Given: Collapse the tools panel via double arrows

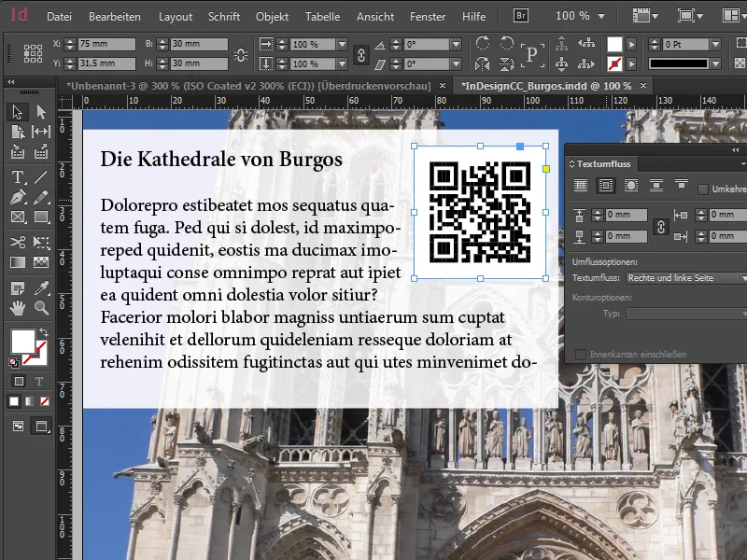Looking at the screenshot, I should coord(10,82).
